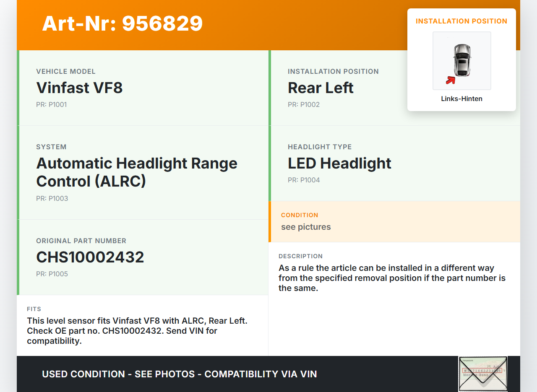Screen dimensions: 537x392
Task: Click the Fits compatibility paragraph
Action: point(137,331)
